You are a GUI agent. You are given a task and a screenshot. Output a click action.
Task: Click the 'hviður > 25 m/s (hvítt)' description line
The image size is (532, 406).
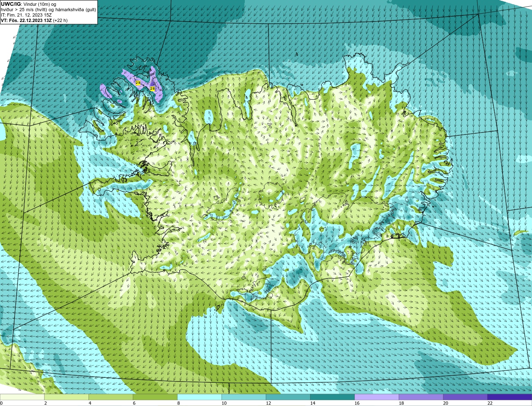click(x=49, y=9)
